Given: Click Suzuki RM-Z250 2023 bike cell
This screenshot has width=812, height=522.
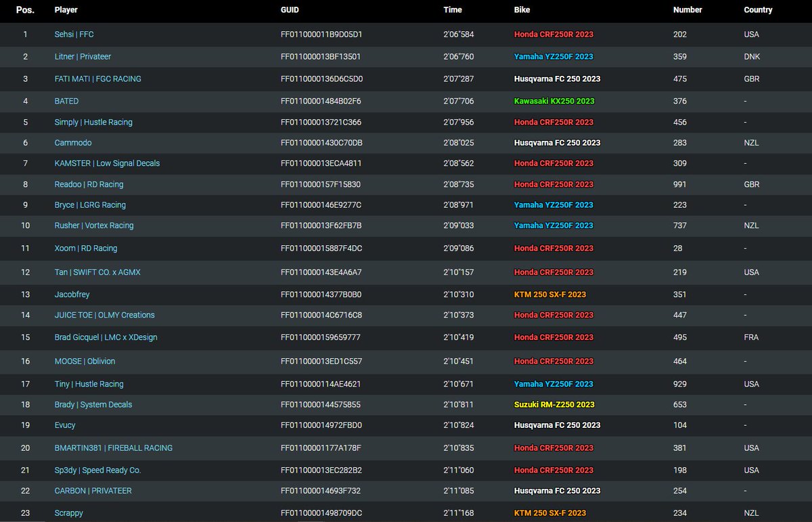Looking at the screenshot, I should 554,405.
